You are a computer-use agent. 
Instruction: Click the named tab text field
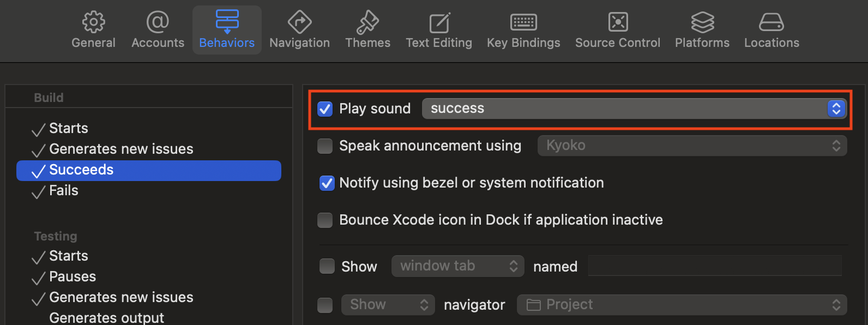click(x=715, y=266)
